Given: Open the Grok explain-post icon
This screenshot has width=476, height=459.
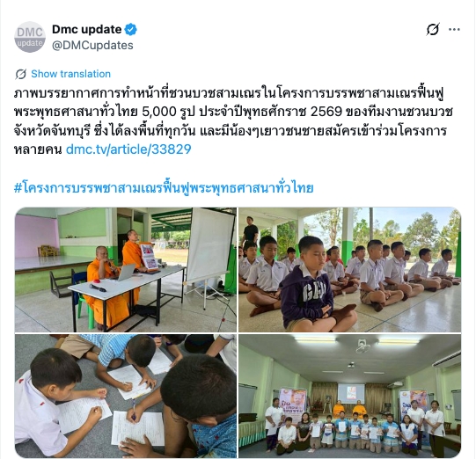Looking at the screenshot, I should pyautogui.click(x=433, y=29).
